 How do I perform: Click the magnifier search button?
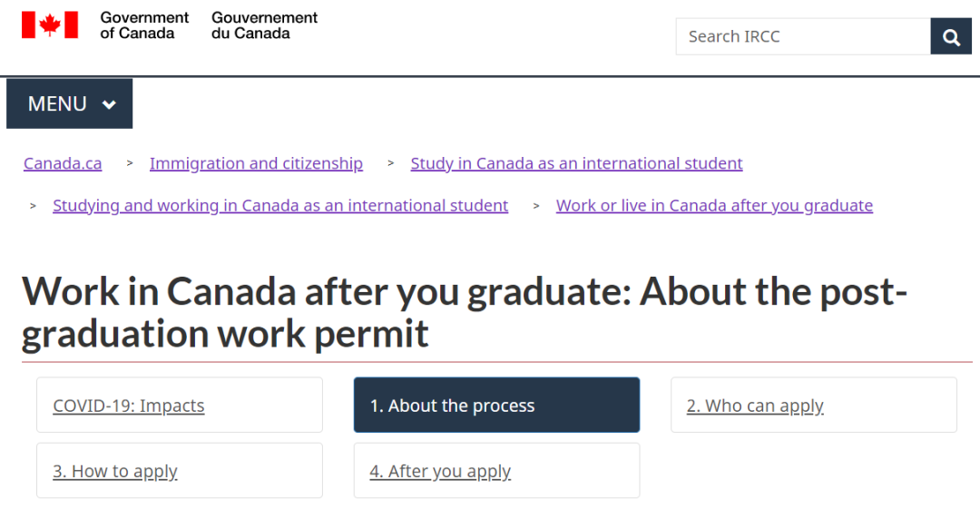(x=951, y=37)
